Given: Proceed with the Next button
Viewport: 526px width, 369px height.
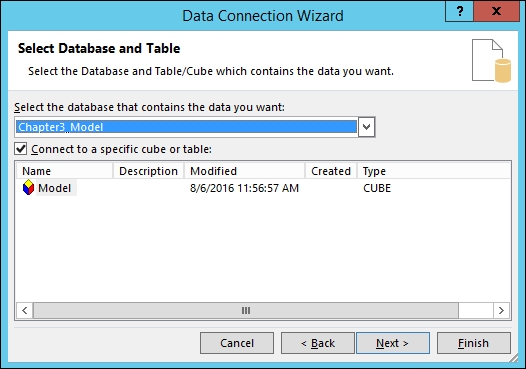Looking at the screenshot, I should 393,343.
